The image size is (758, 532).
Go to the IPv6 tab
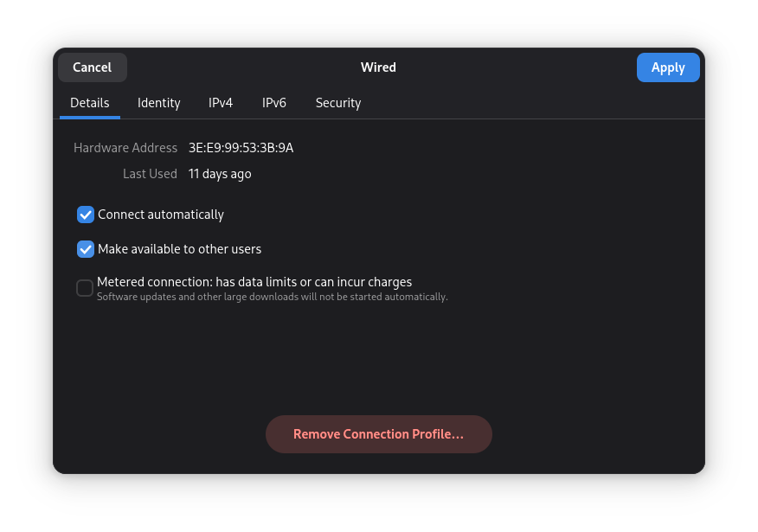[x=274, y=103]
